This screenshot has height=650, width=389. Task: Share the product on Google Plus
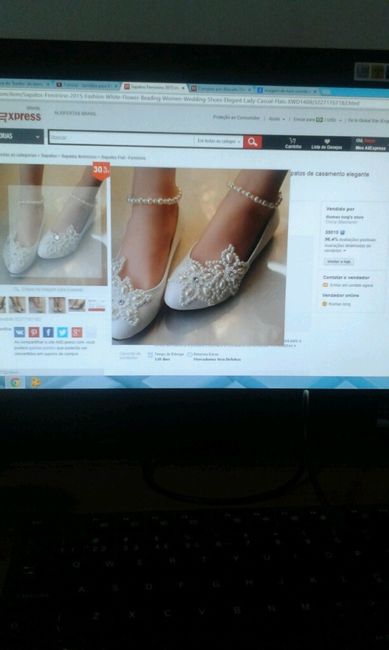[x=77, y=332]
